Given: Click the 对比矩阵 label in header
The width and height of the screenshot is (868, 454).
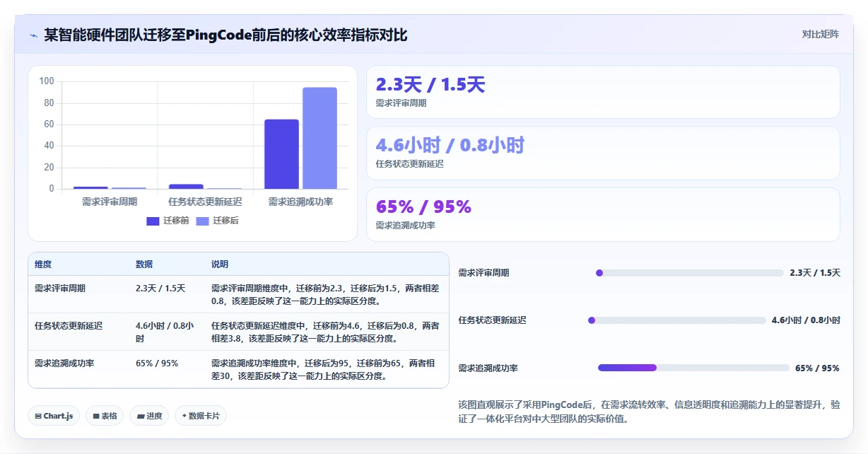Looking at the screenshot, I should 820,34.
